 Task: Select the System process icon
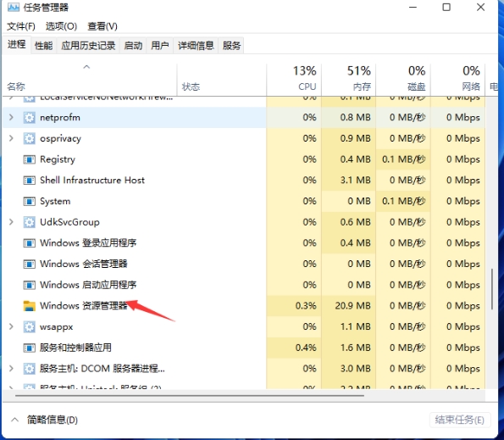pyautogui.click(x=30, y=202)
